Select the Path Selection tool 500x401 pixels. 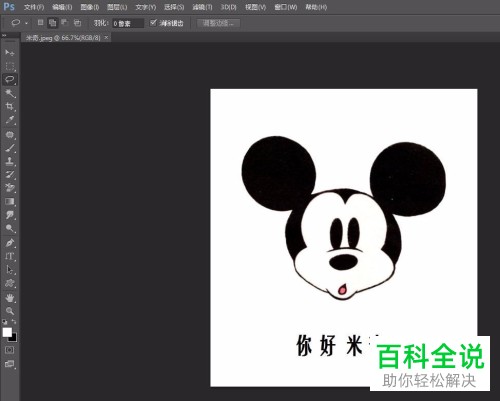(10, 270)
